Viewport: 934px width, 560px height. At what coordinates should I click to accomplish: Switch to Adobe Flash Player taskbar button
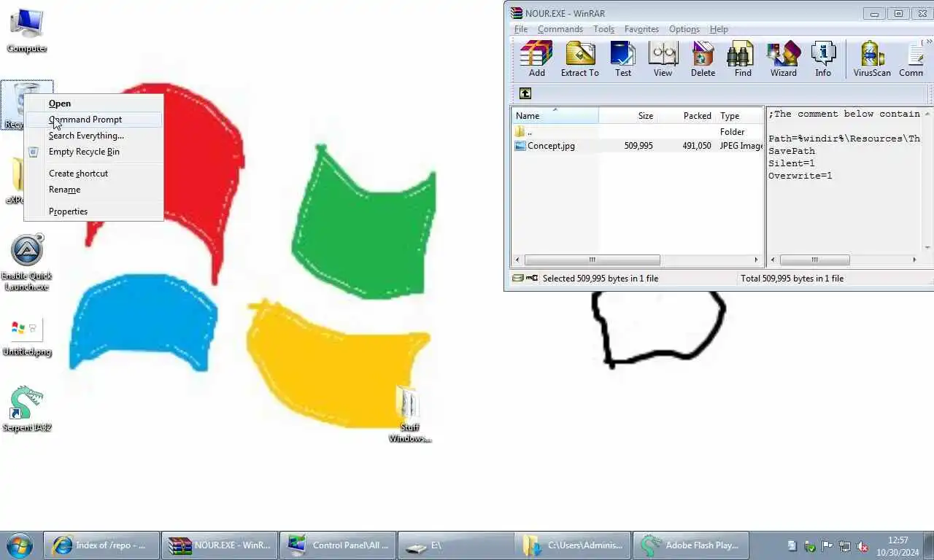[692, 545]
